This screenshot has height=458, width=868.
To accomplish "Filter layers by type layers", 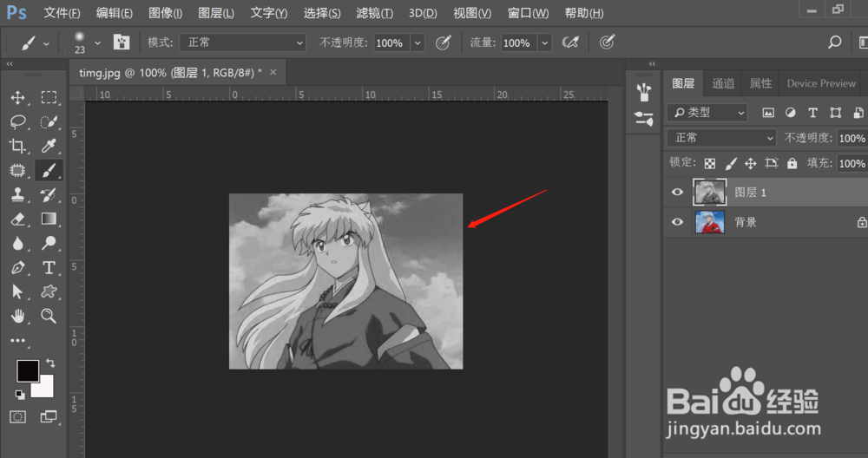I will (x=812, y=113).
